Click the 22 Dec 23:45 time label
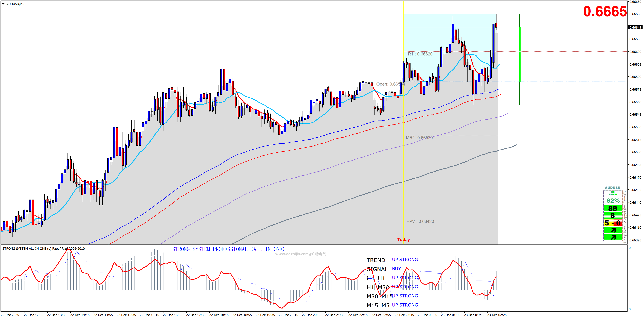644x319 pixels. tap(404, 315)
